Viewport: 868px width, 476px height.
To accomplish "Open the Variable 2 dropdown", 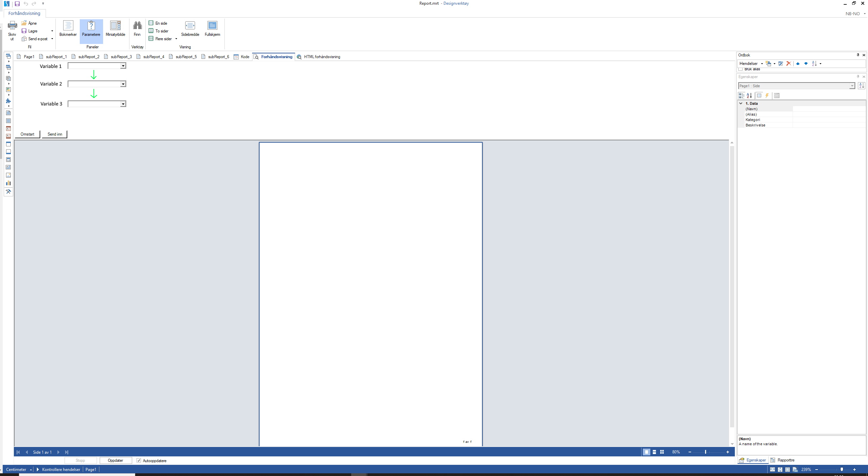I will tap(123, 84).
